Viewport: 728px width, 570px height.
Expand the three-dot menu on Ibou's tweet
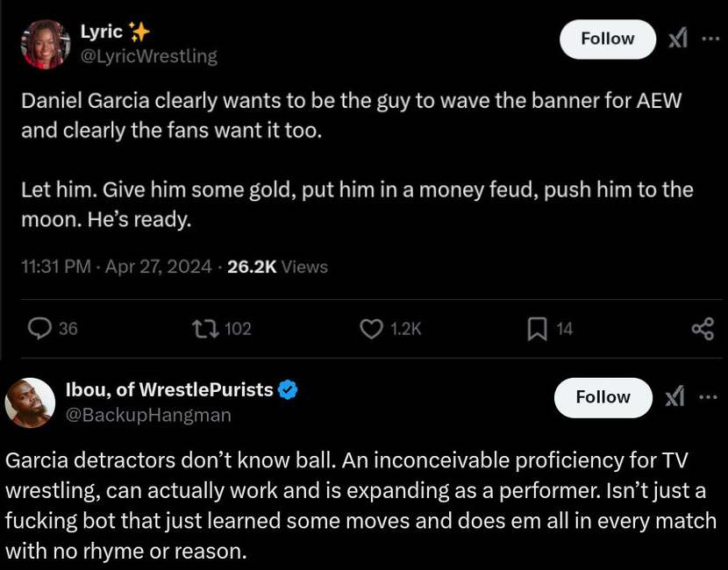[707, 397]
